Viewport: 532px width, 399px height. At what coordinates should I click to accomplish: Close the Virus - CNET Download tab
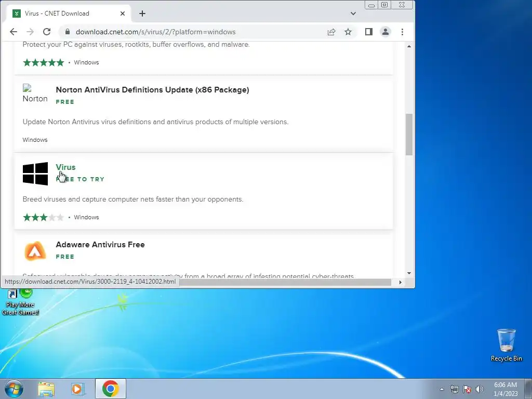[x=123, y=14]
